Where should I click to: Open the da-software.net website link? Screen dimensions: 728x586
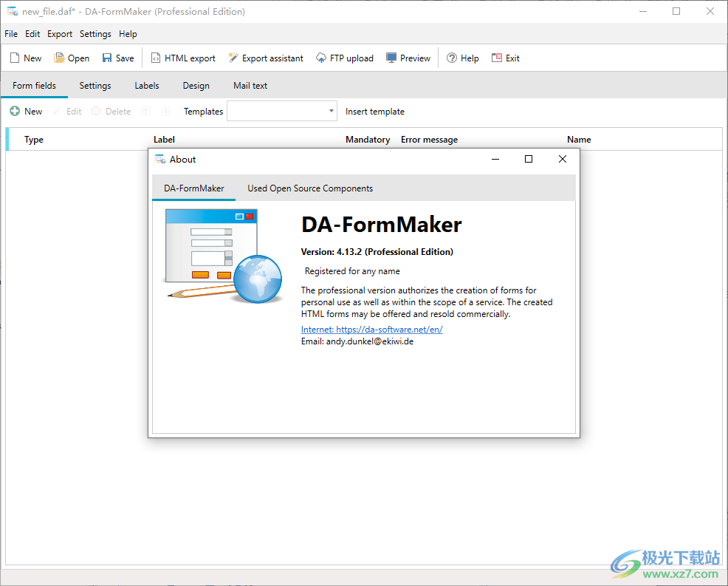coord(372,329)
